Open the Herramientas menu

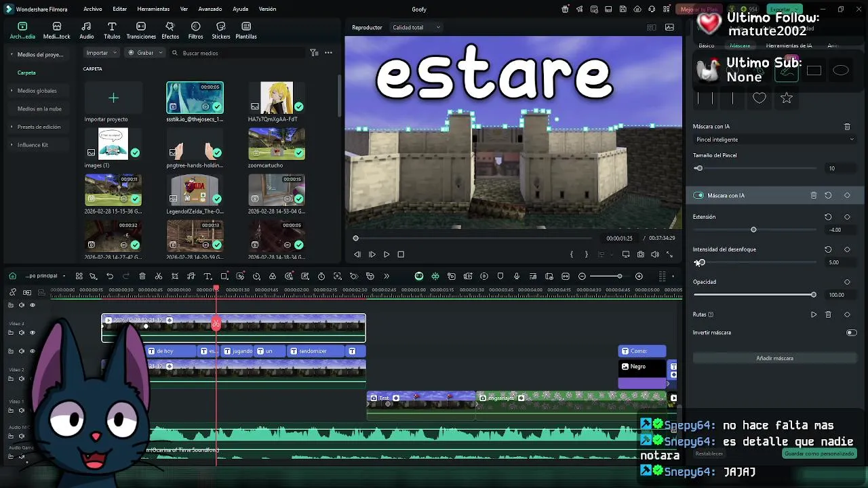[x=153, y=9]
